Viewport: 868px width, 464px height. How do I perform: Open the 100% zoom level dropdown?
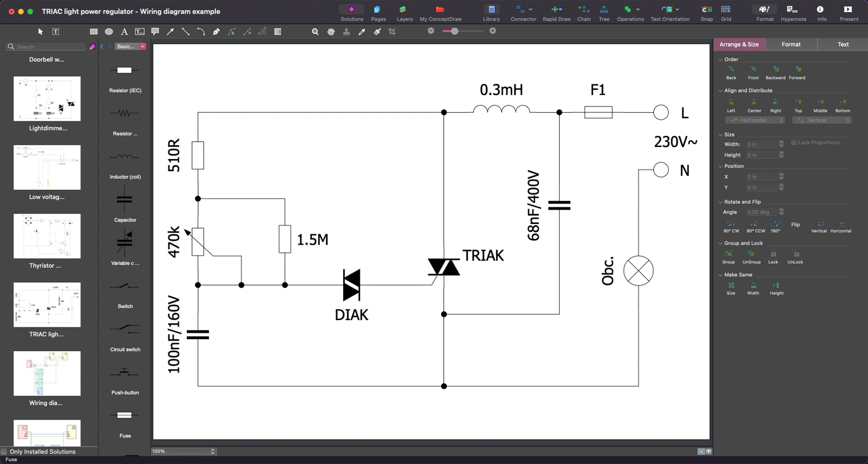183,451
